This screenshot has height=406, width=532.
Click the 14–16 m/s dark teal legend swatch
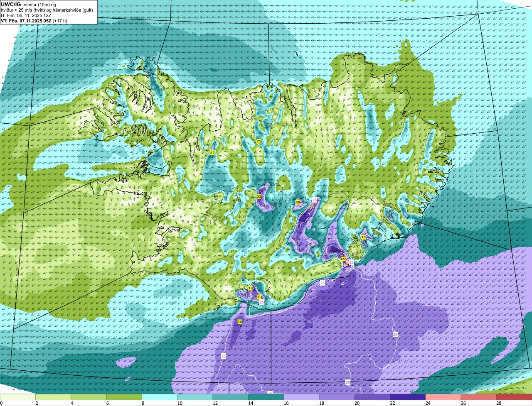pos(266,397)
